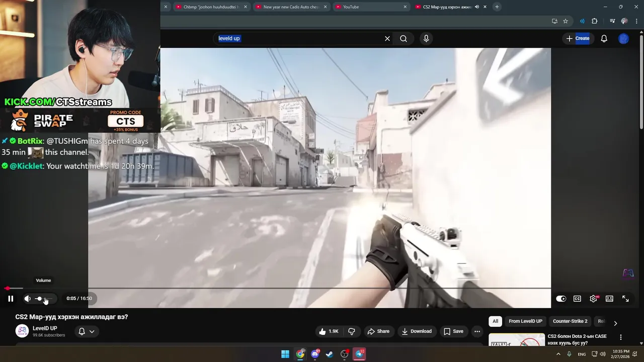644x362 pixels.
Task: Click the ENG language indicator
Action: click(x=582, y=354)
